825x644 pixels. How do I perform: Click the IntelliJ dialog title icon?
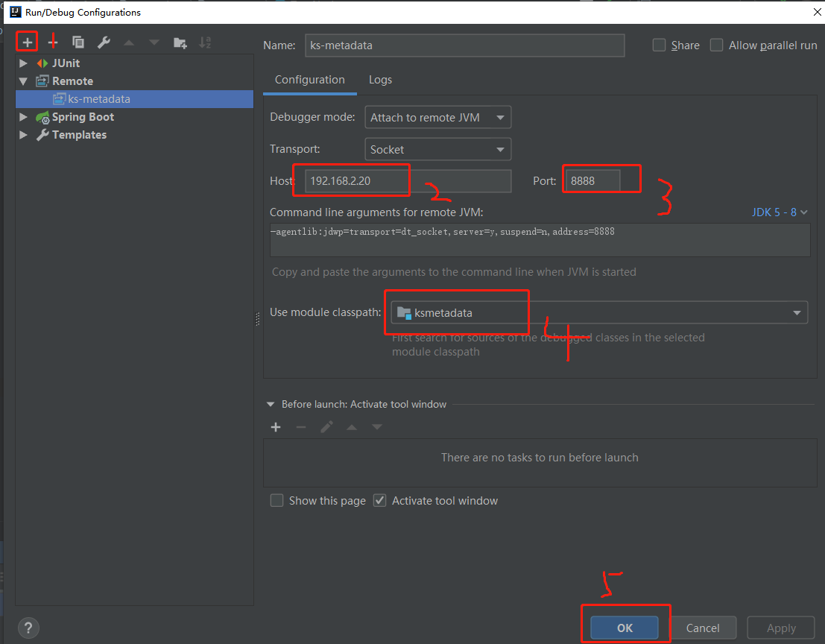point(16,12)
